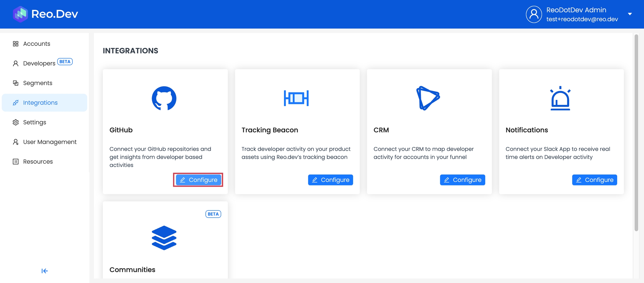The image size is (644, 283).
Task: Navigate to User Management
Action: point(50,142)
